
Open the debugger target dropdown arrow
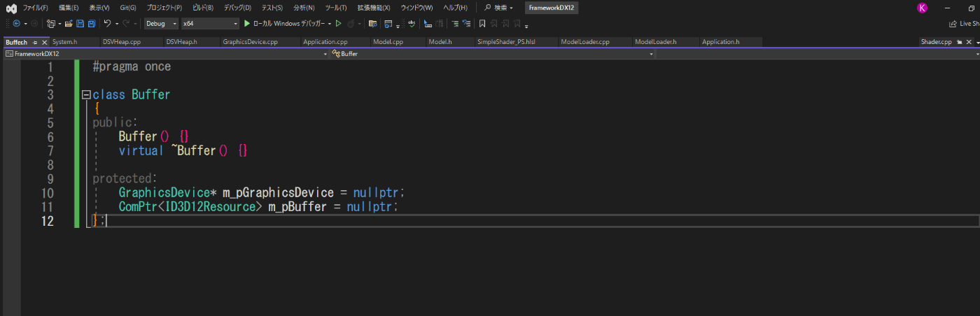tap(330, 23)
